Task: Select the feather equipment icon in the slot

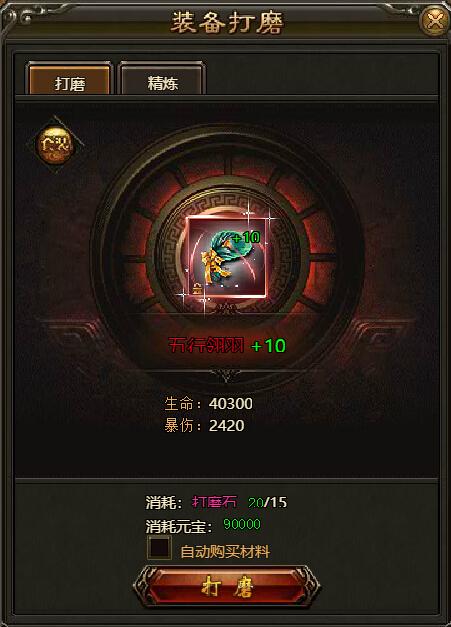Action: click(x=227, y=258)
